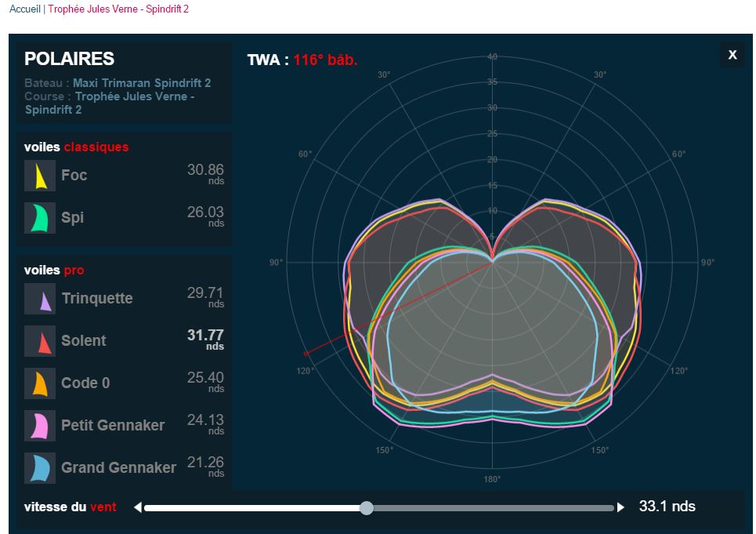Click the Code 0 sail label

(x=85, y=383)
